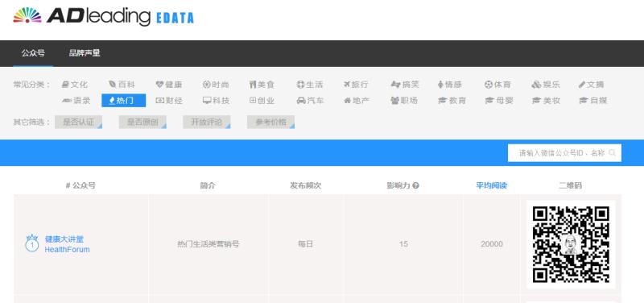Click the average reads value 20000
Image resolution: width=644 pixels, height=303 pixels.
pos(492,244)
